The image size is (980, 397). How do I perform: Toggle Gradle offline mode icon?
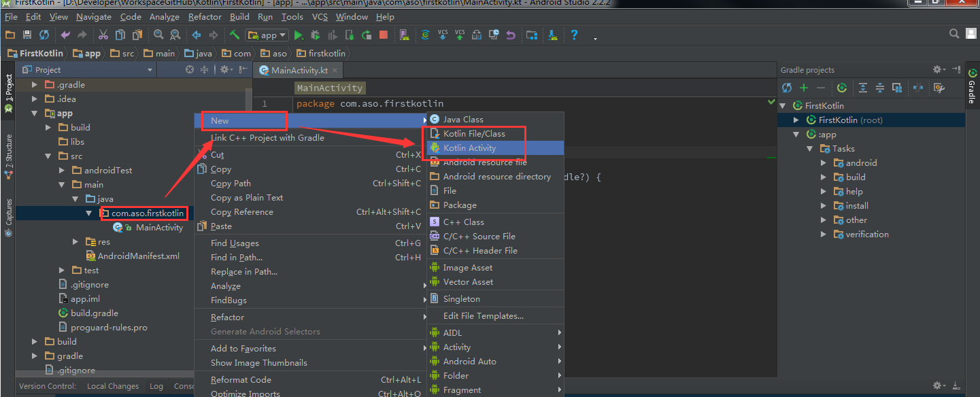point(919,88)
